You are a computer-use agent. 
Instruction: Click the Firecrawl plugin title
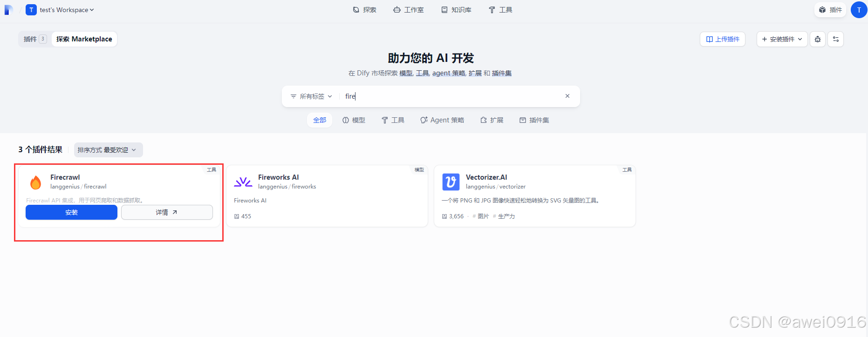point(65,177)
